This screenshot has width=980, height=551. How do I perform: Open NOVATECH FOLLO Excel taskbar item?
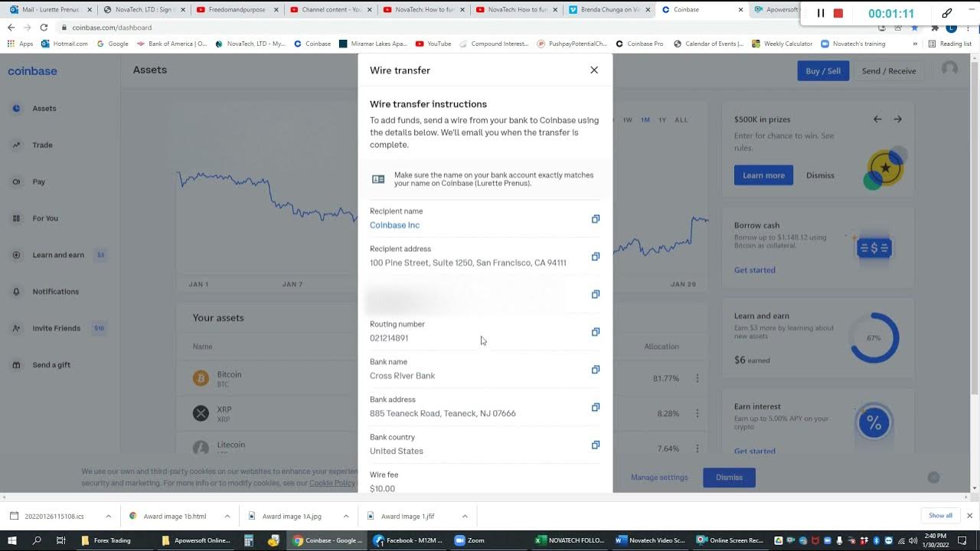[x=570, y=540]
